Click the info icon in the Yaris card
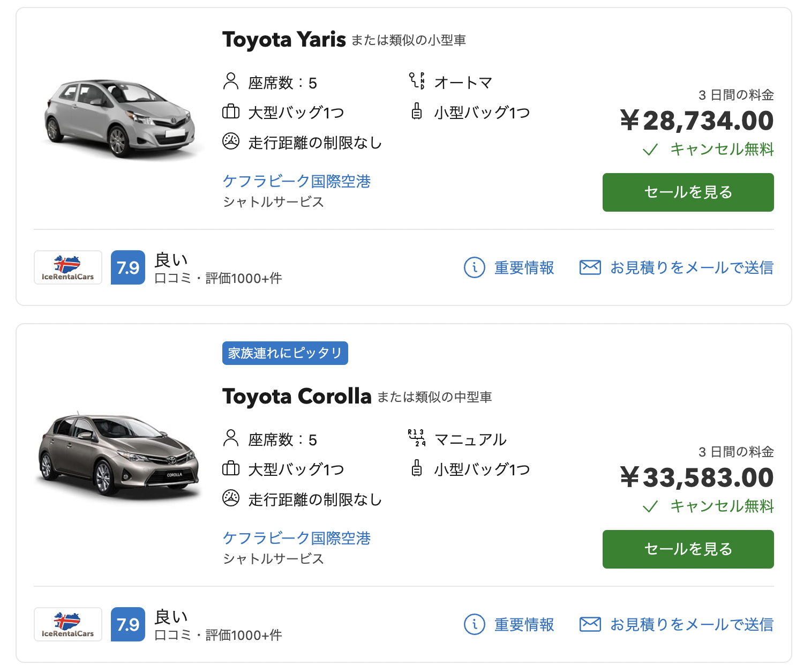This screenshot has height=672, width=796. coord(474,267)
